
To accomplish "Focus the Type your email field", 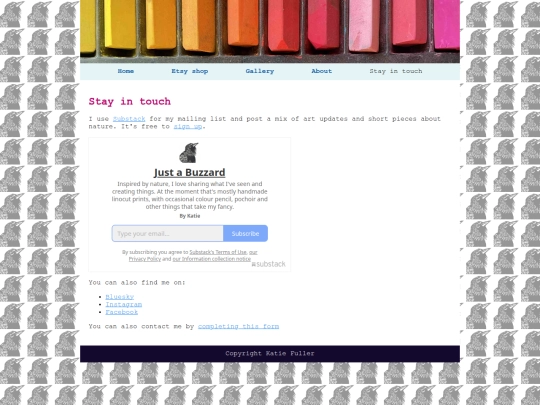I will click(x=167, y=233).
